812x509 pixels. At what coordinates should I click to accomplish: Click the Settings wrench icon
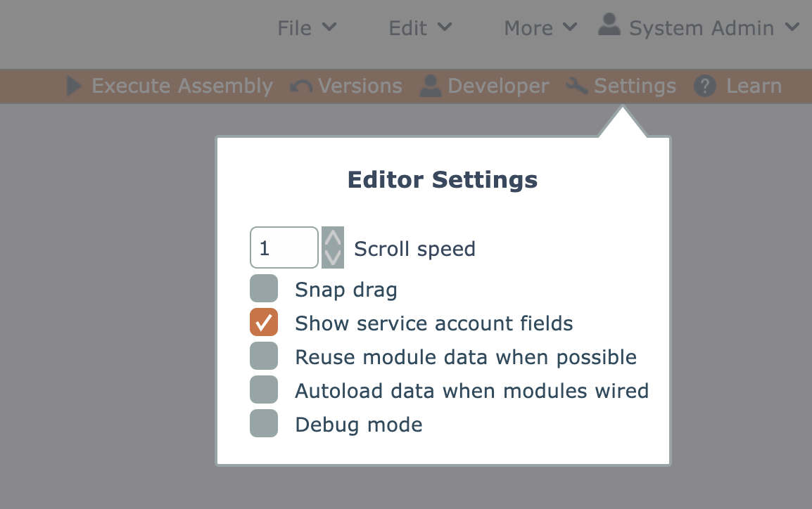577,86
